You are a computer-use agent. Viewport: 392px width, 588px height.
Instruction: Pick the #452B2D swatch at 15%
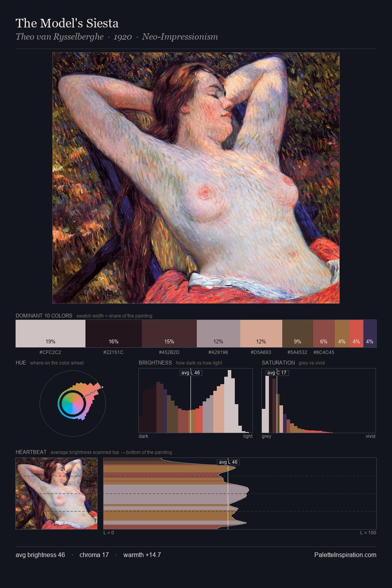pos(169,334)
